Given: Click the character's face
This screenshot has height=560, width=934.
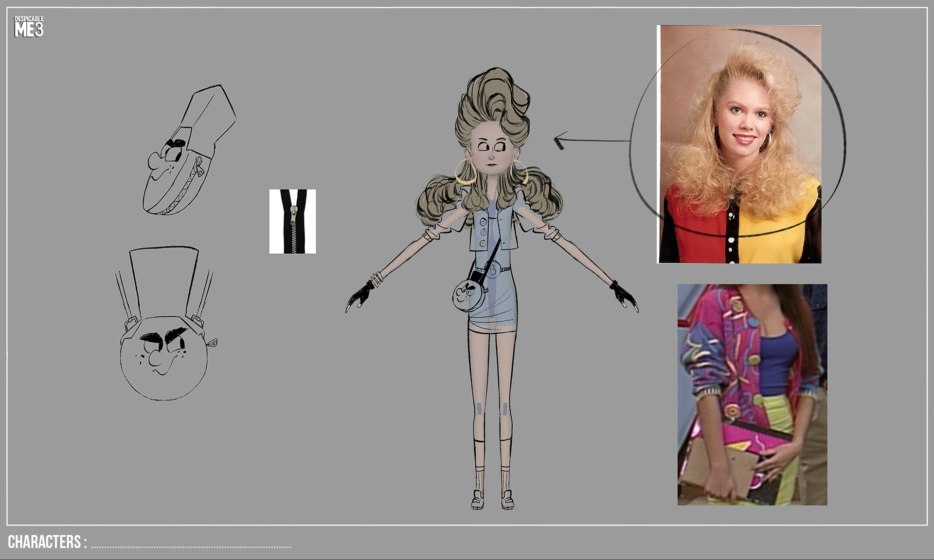Looking at the screenshot, I should pyautogui.click(x=491, y=151).
